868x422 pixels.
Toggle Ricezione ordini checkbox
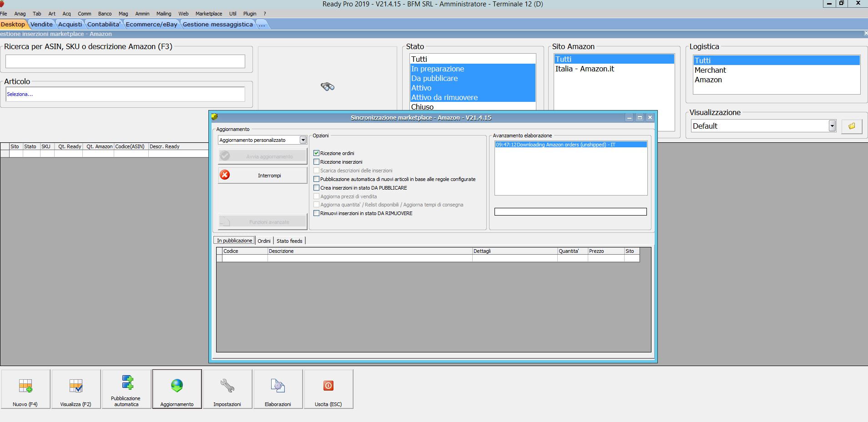[317, 153]
